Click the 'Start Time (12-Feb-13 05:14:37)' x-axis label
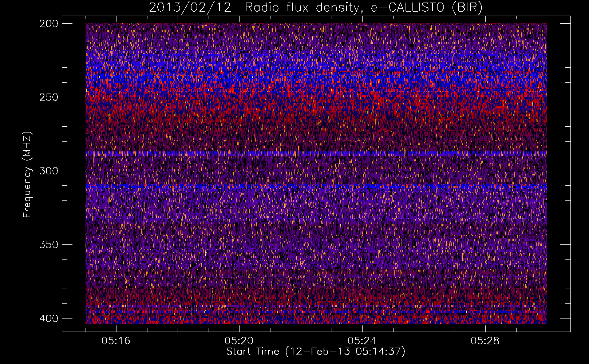 (x=316, y=352)
